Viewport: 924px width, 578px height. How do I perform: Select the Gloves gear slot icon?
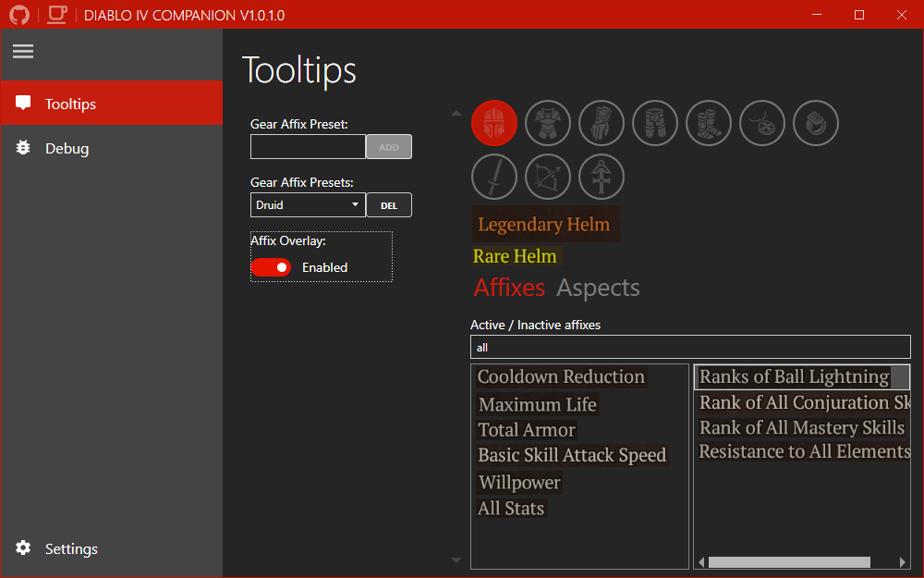pyautogui.click(x=602, y=122)
